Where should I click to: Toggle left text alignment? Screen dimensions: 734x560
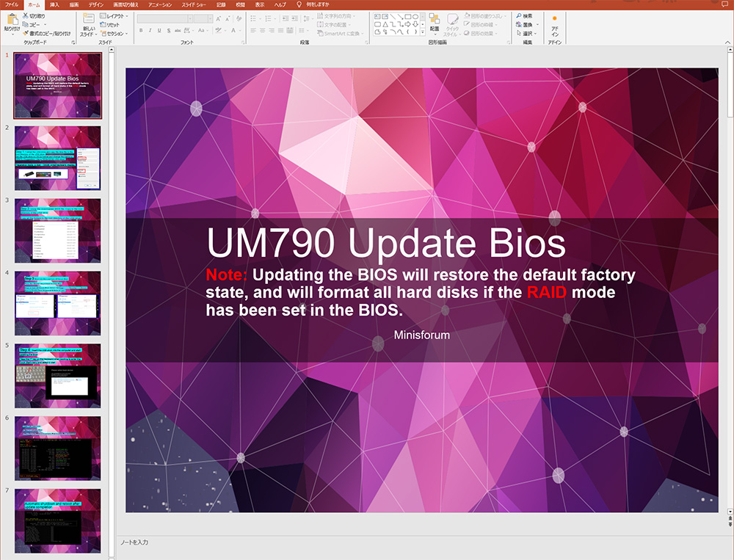click(x=253, y=30)
